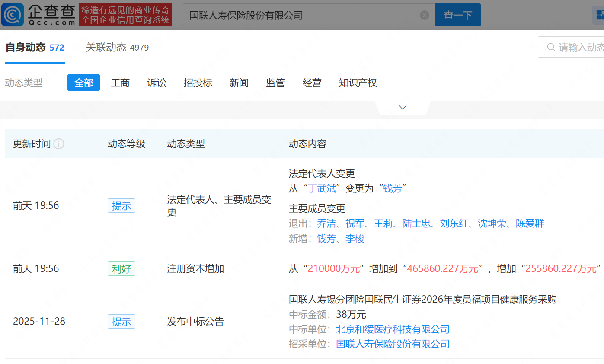Clear the search box using the X icon
Viewport: 604px width, 364px height.
(424, 15)
